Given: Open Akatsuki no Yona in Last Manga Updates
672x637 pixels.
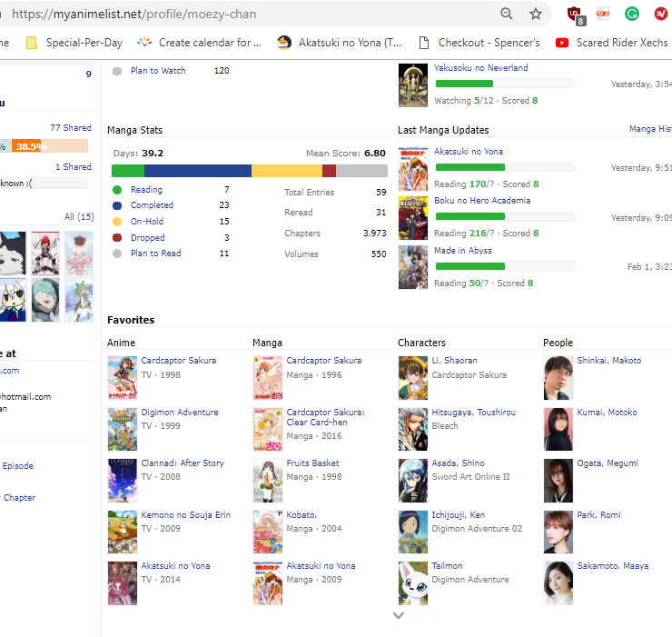Looking at the screenshot, I should tap(468, 152).
